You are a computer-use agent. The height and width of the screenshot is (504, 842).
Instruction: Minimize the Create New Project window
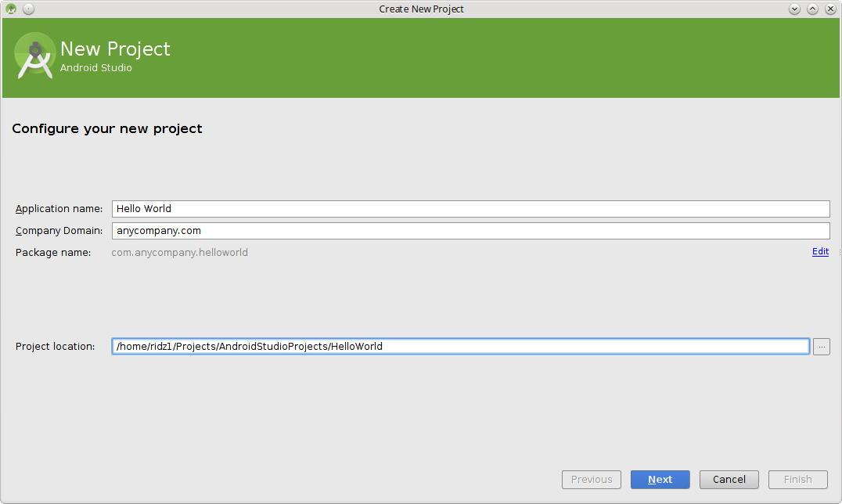point(794,9)
